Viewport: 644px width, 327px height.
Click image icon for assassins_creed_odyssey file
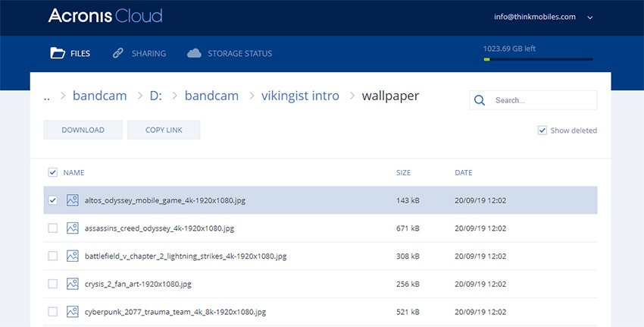[73, 228]
